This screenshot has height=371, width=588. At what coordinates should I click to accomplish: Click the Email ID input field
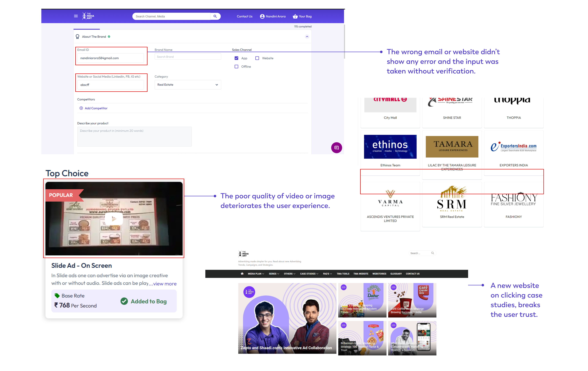(x=110, y=58)
